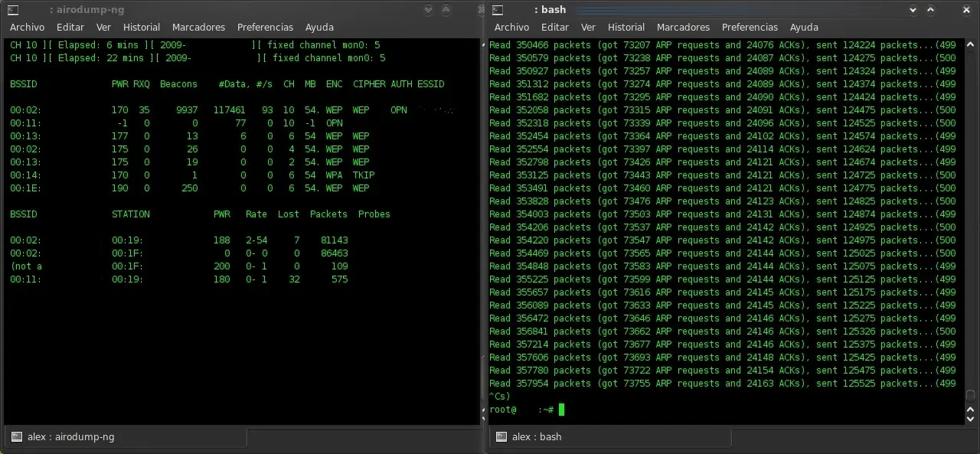Open Editar menu in the bash window

click(555, 27)
